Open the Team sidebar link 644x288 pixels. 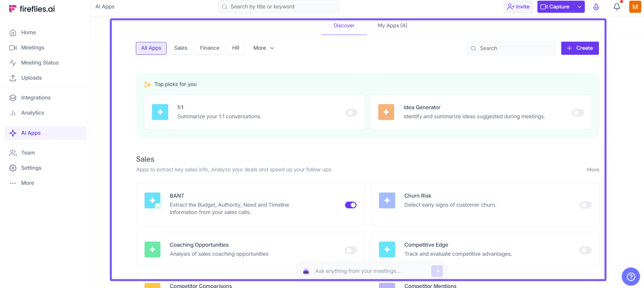(x=28, y=153)
